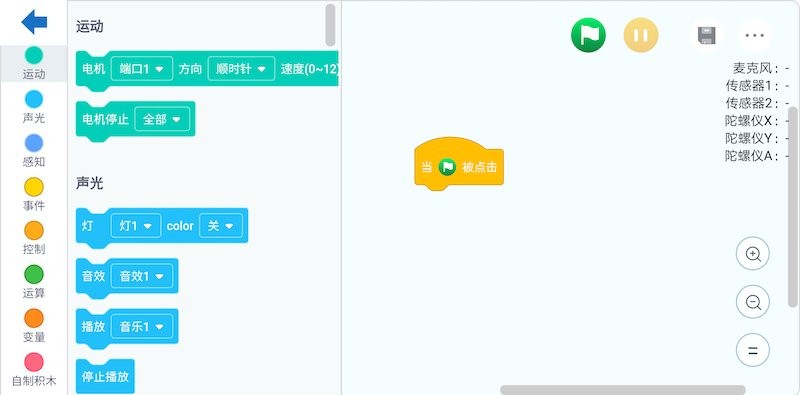
Task: Click the 传感器2 reading
Action: [758, 103]
